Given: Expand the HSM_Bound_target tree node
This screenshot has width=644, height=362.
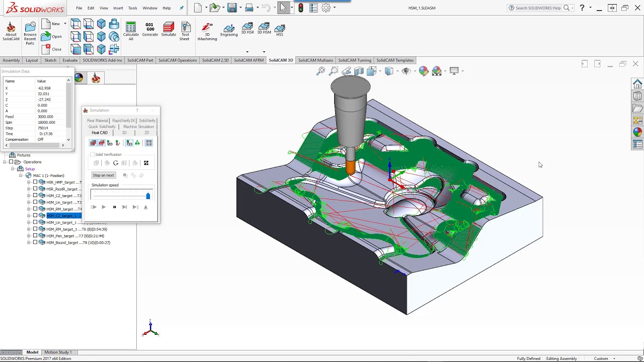Looking at the screenshot, I should pos(29,242).
